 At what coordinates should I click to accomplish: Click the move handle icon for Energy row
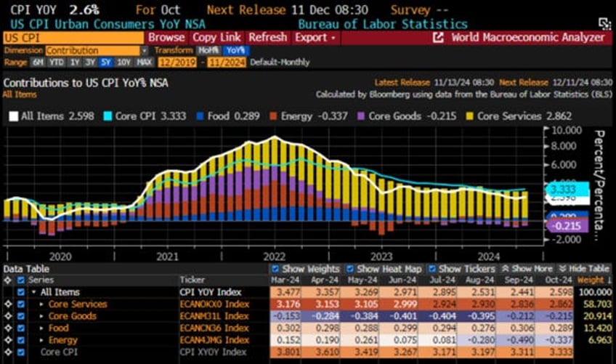pyautogui.click(x=8, y=341)
